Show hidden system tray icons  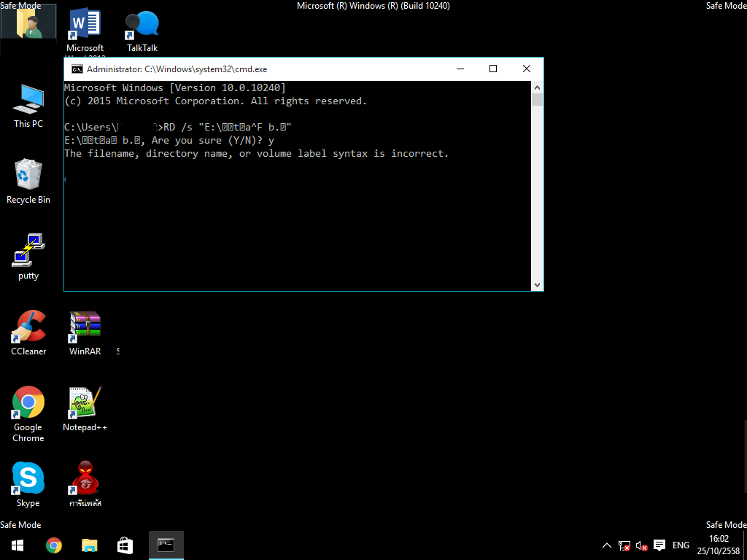pyautogui.click(x=607, y=545)
